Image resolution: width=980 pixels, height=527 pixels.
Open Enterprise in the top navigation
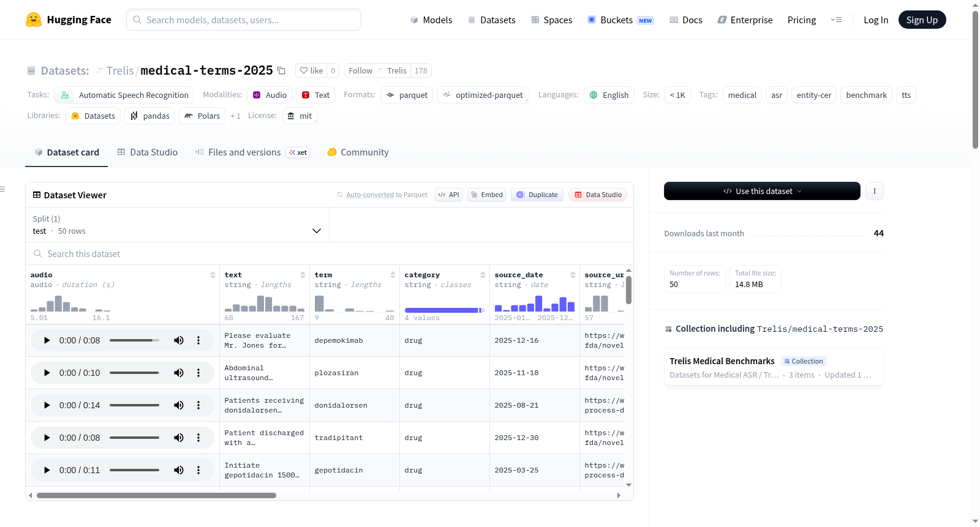pyautogui.click(x=745, y=20)
